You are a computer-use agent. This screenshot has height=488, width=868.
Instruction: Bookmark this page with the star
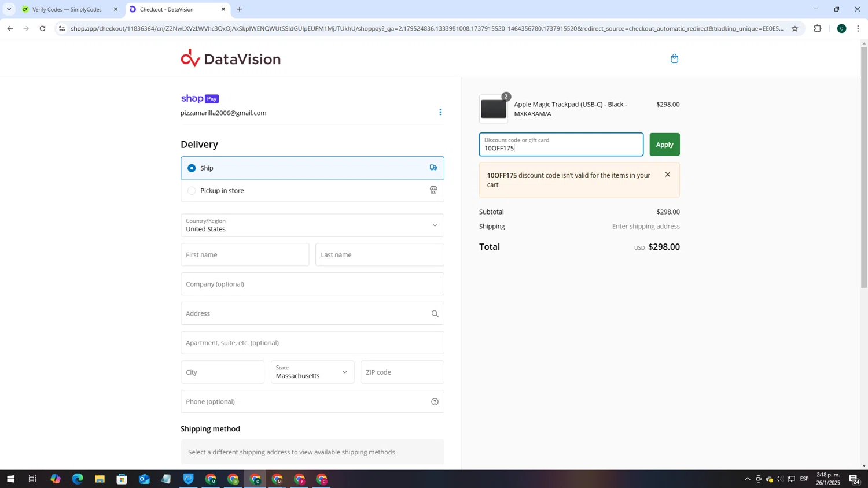coord(795,28)
